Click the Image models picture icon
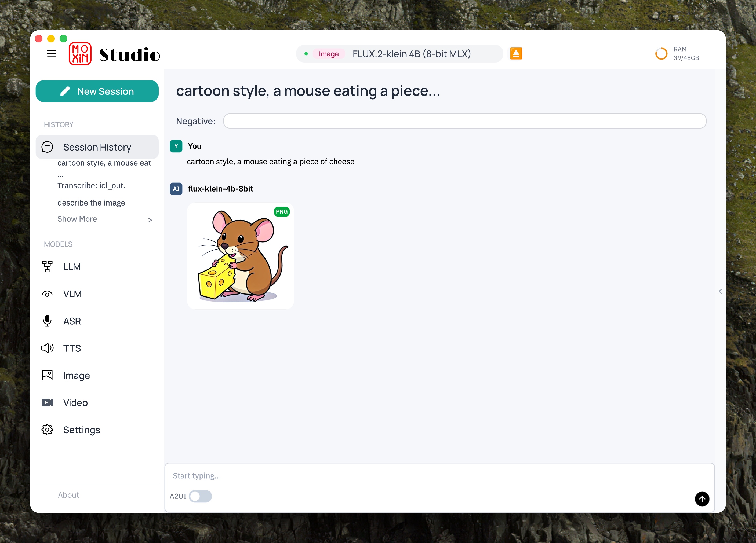Image resolution: width=756 pixels, height=543 pixels. tap(47, 375)
